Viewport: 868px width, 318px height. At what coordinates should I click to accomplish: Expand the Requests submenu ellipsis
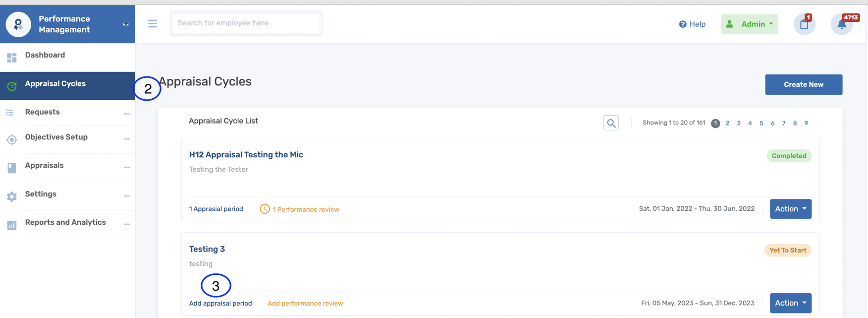tap(127, 114)
